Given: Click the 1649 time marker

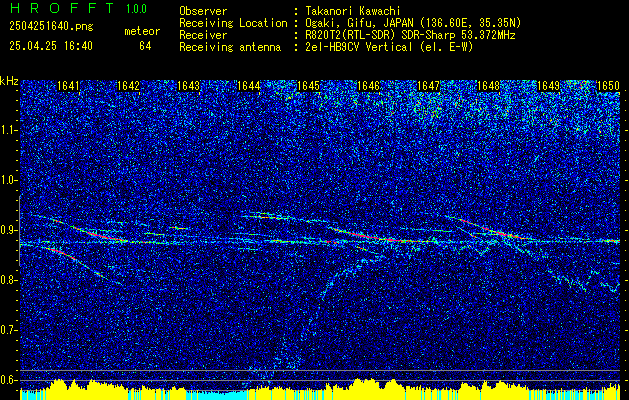Looking at the screenshot, I should pyautogui.click(x=548, y=86).
